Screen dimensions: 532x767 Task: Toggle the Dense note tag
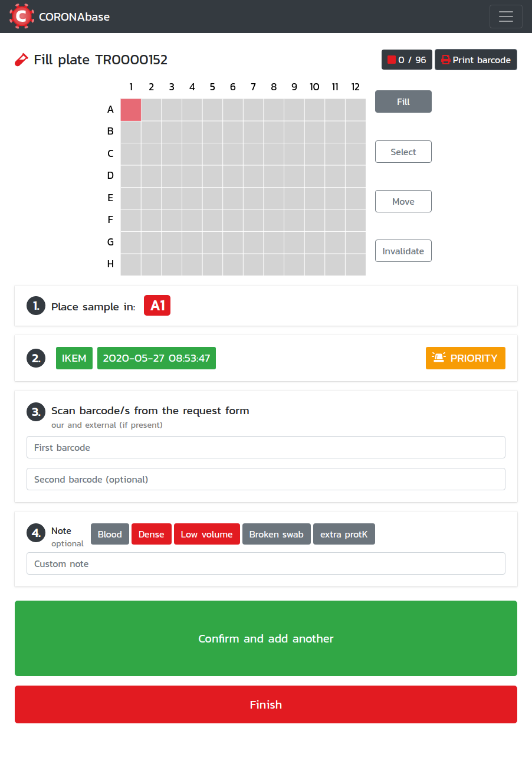(x=152, y=534)
